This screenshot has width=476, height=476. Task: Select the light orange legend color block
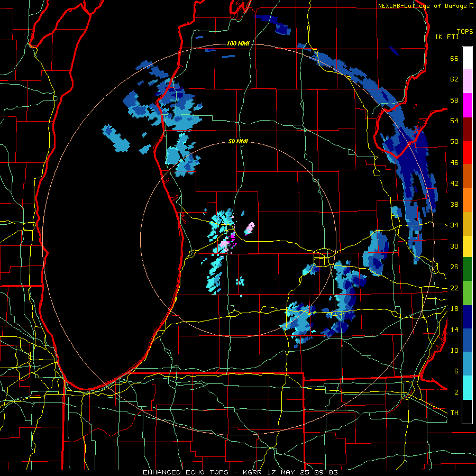[467, 200]
